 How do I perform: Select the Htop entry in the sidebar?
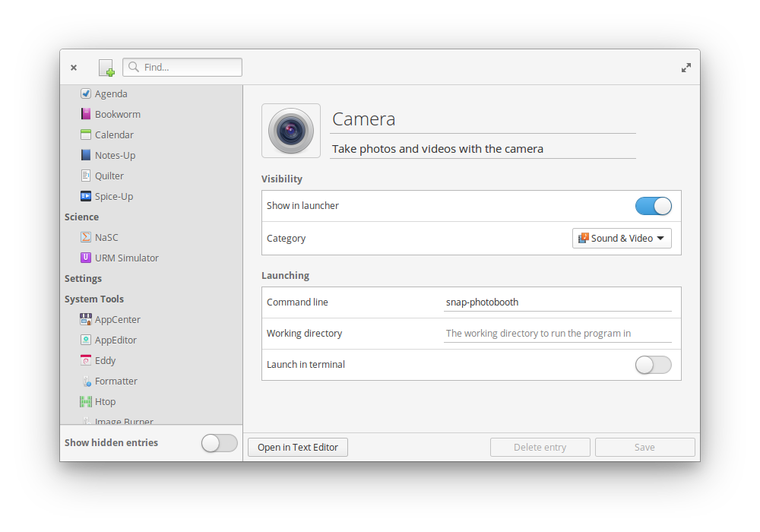click(151, 401)
